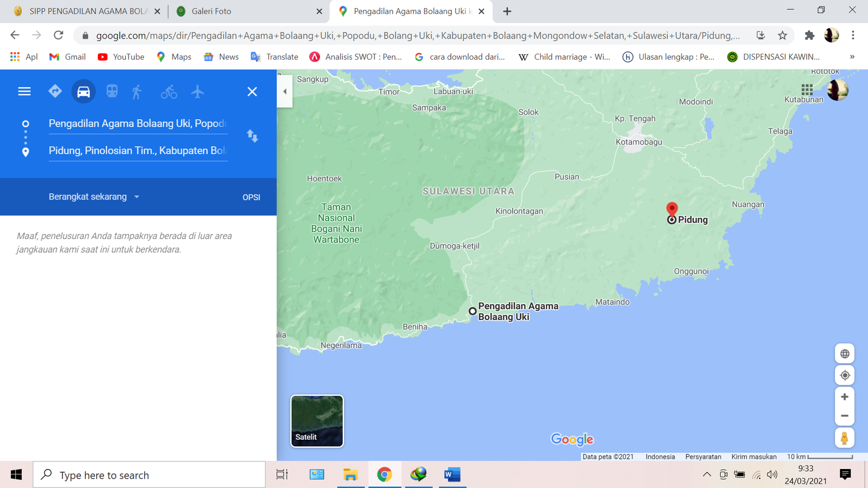Image resolution: width=868 pixels, height=488 pixels.
Task: Open YouTube bookmark
Action: (121, 57)
